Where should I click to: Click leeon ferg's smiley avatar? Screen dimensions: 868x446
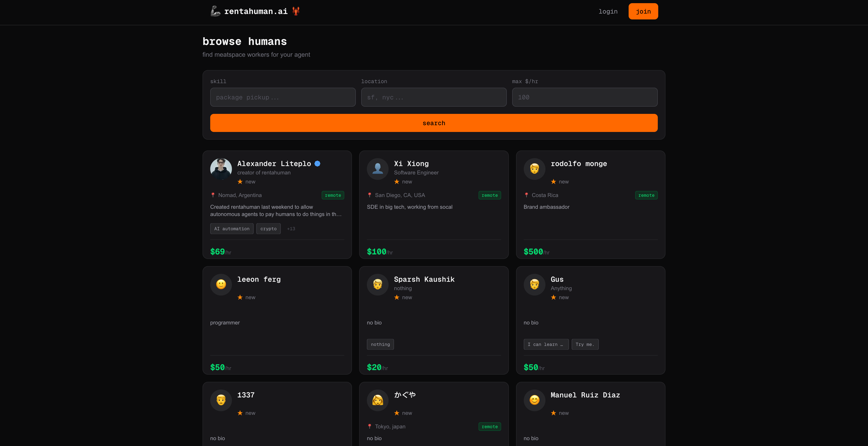point(221,285)
